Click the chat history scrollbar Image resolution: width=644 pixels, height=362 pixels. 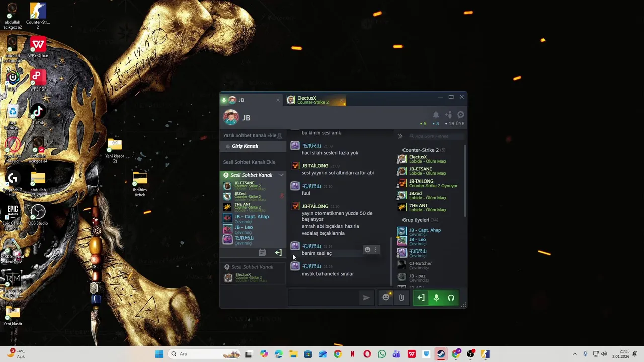[x=391, y=261]
